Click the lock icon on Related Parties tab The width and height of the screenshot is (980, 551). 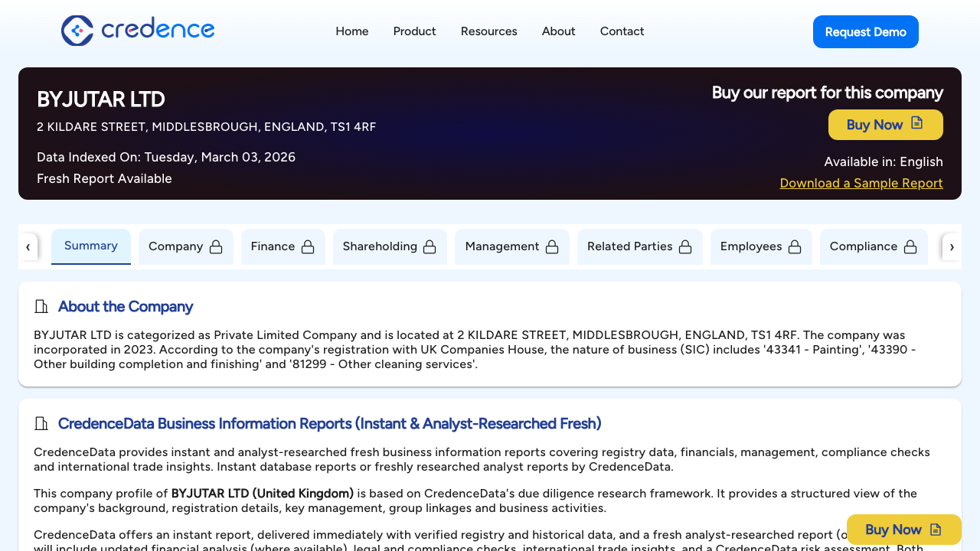point(685,246)
